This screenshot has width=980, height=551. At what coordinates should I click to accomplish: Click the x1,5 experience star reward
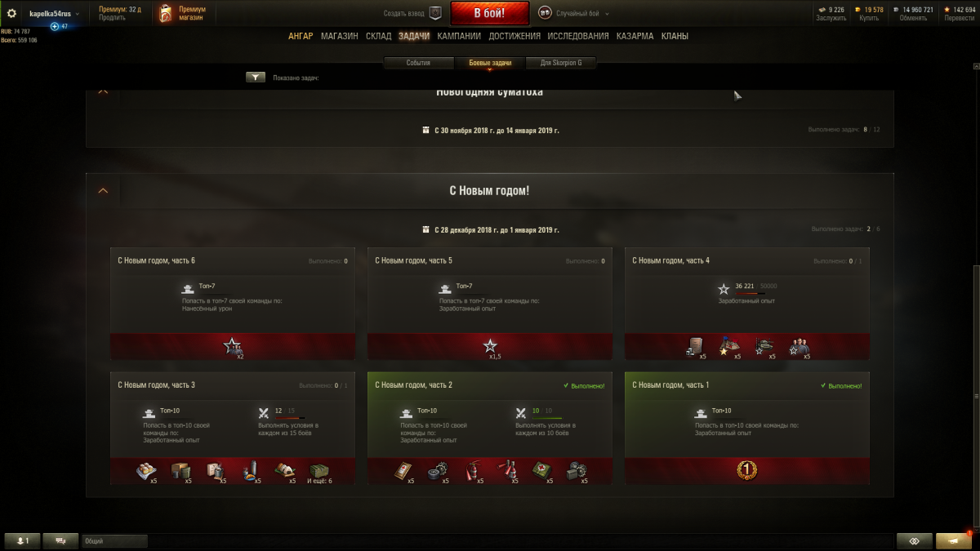[490, 346]
